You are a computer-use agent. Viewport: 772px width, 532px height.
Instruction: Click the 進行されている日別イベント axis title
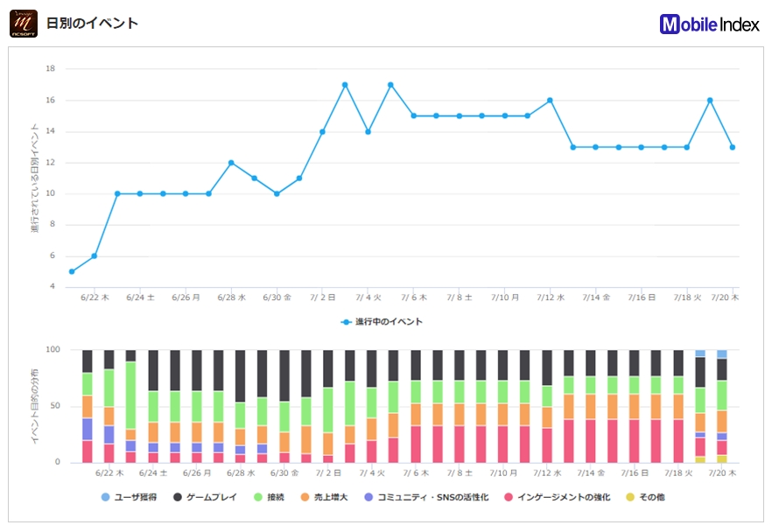pyautogui.click(x=34, y=178)
